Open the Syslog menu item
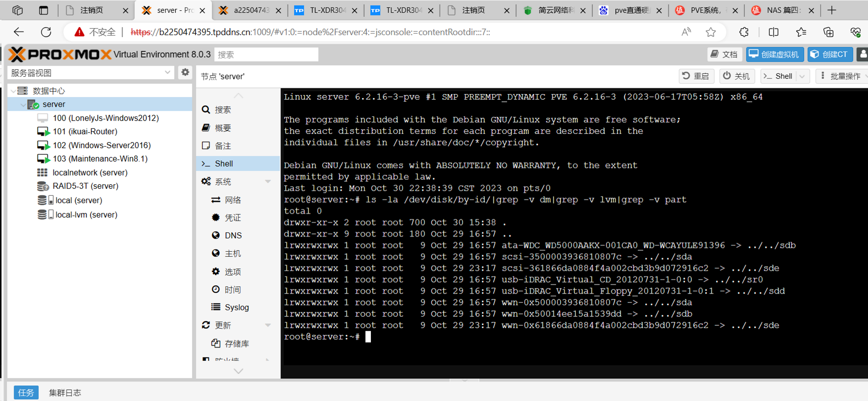The image size is (868, 401). pyautogui.click(x=236, y=307)
